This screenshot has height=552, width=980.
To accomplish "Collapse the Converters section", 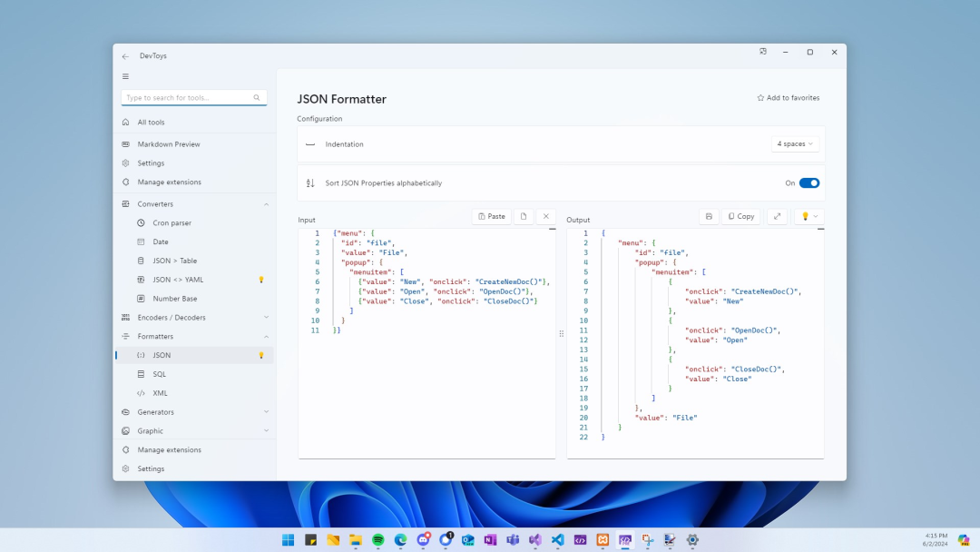I will (x=266, y=204).
